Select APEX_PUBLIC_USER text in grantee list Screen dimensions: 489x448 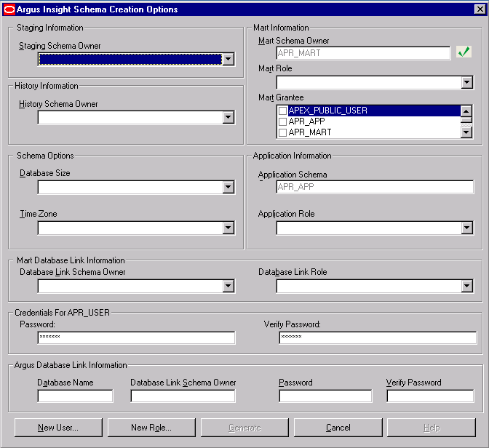327,111
